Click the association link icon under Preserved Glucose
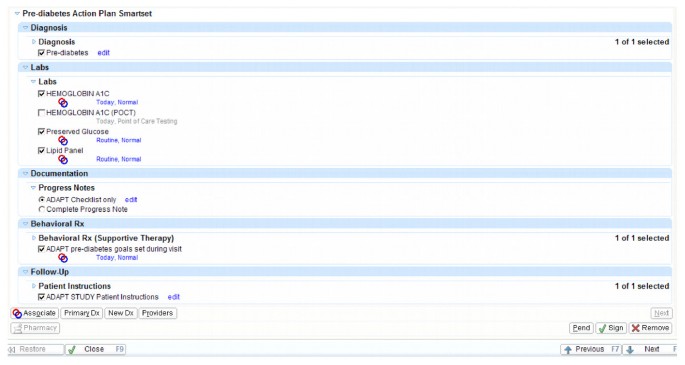The height and width of the screenshot is (365, 685). (63, 141)
